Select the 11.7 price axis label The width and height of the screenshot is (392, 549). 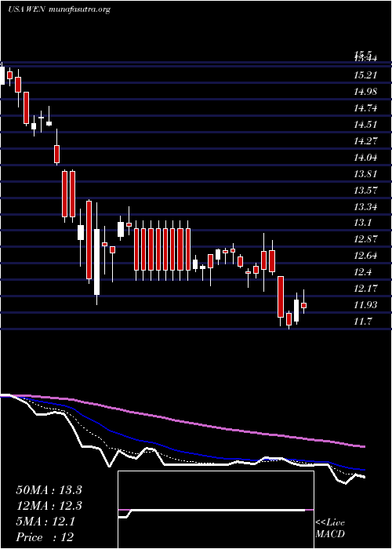click(x=363, y=322)
